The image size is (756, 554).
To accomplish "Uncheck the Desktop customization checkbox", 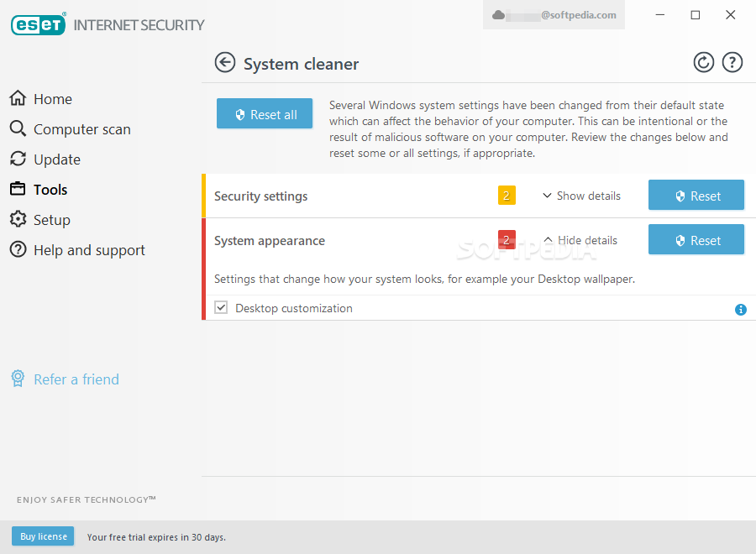I will pos(221,307).
